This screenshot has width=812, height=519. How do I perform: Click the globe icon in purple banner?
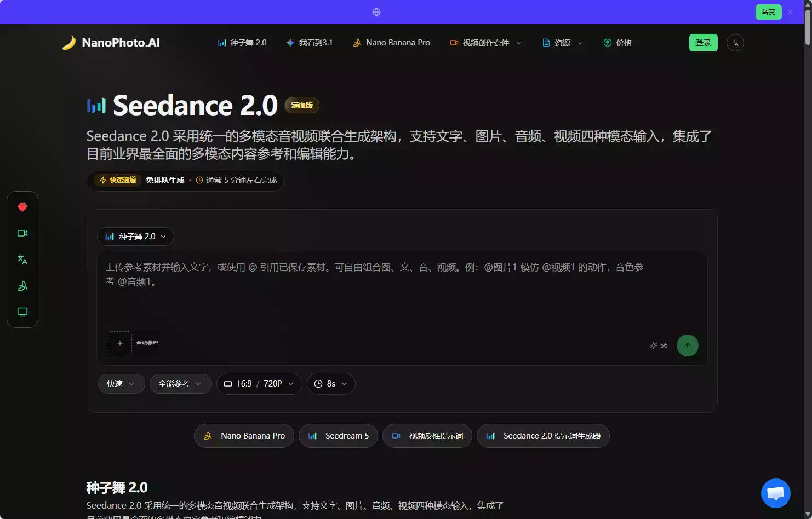pyautogui.click(x=376, y=12)
